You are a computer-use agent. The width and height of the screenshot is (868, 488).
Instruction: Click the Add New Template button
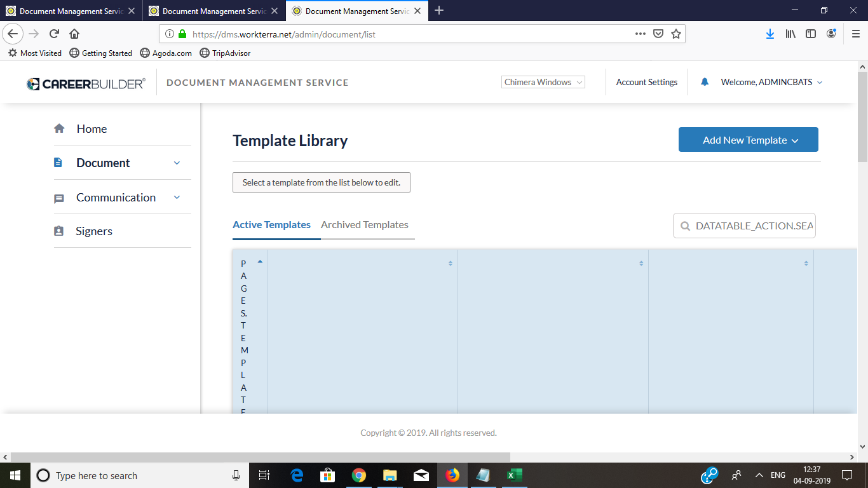click(x=748, y=140)
